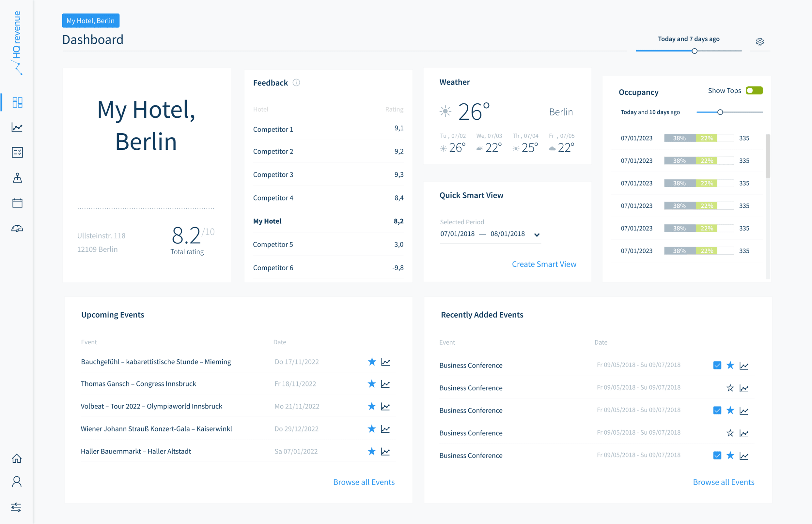Expand the Selected Period dropdown in Quick Smart View
The image size is (812, 524).
coord(537,234)
